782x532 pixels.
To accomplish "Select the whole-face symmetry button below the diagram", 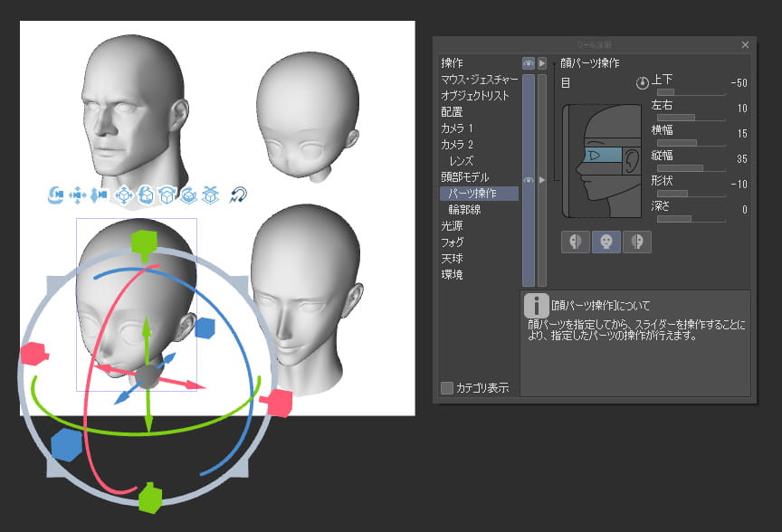I will (606, 241).
